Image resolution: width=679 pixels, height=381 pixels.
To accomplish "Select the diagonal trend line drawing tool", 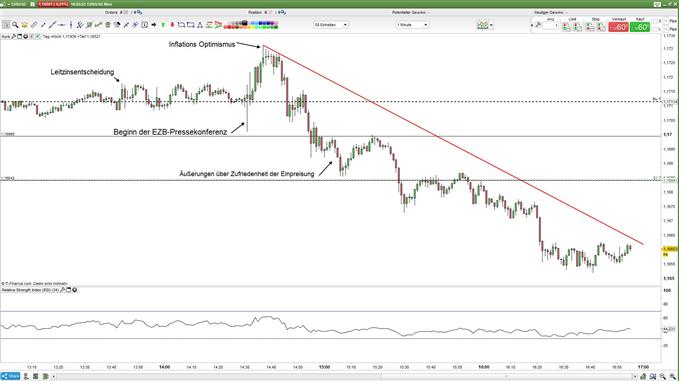I will pos(52,25).
